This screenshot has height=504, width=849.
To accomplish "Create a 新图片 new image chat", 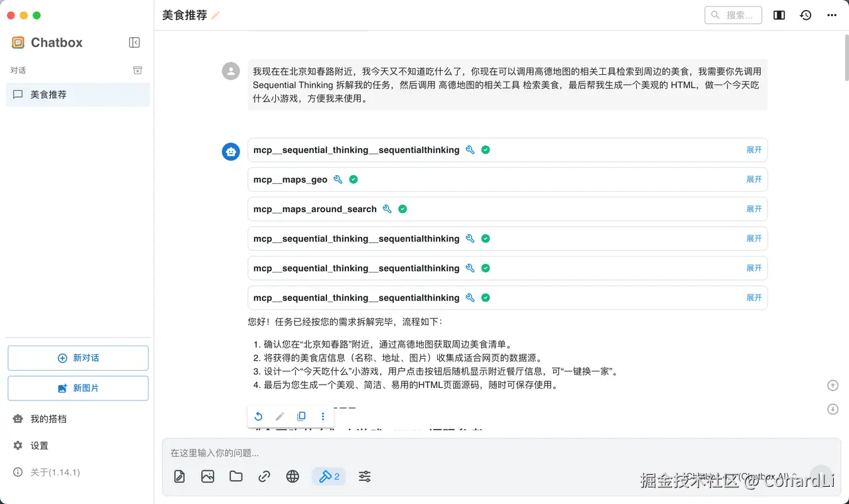I will (x=78, y=388).
